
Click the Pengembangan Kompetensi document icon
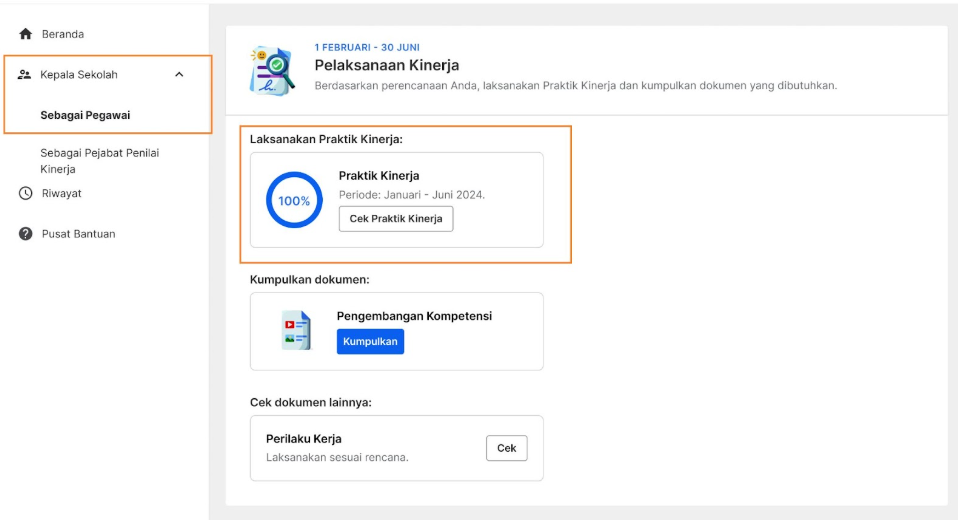pos(296,331)
